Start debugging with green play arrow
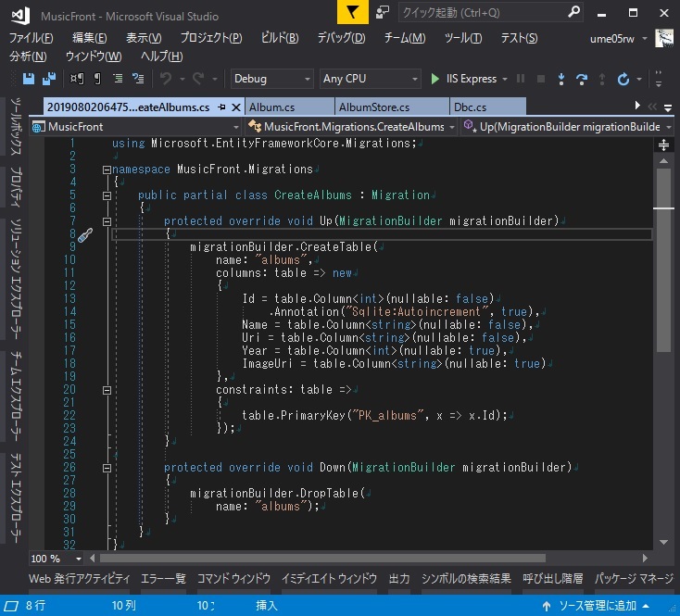This screenshot has height=616, width=680. point(434,79)
